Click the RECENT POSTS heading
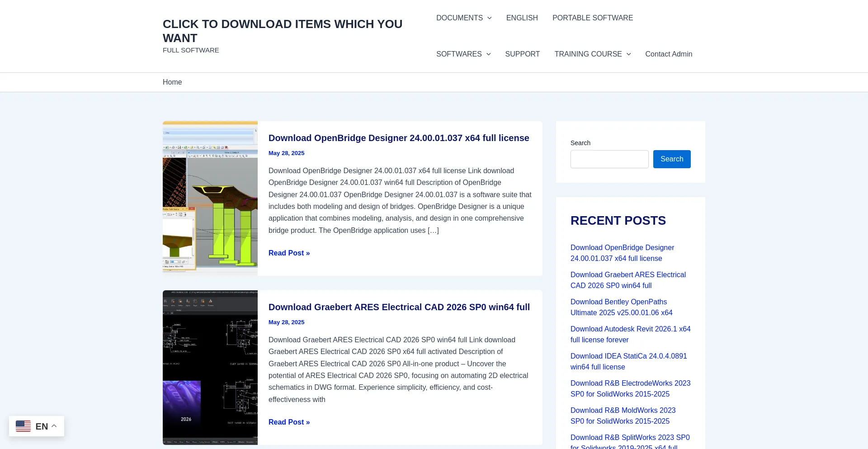The image size is (868, 449). (x=618, y=221)
